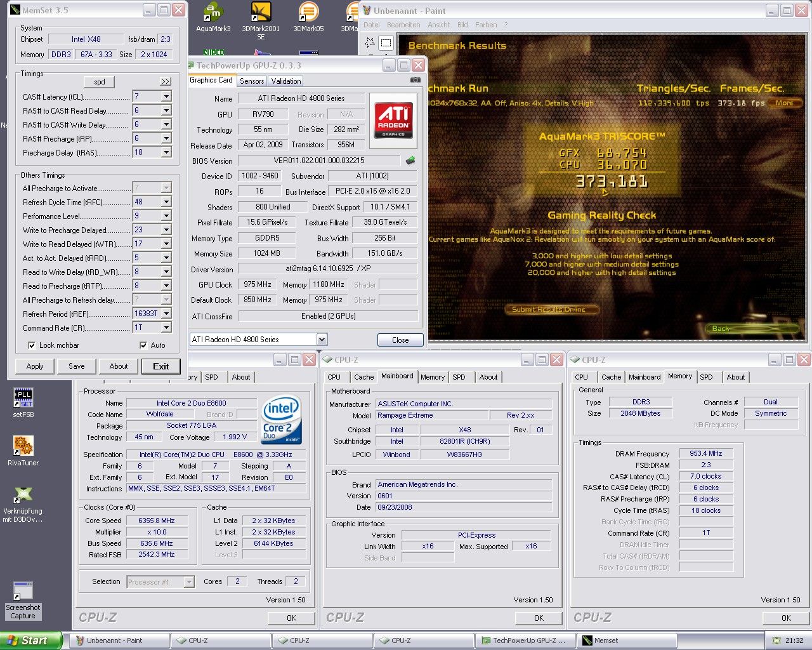Click the taskbar clock showing 21:32
Image resolution: width=812 pixels, height=650 pixels.
click(x=794, y=640)
